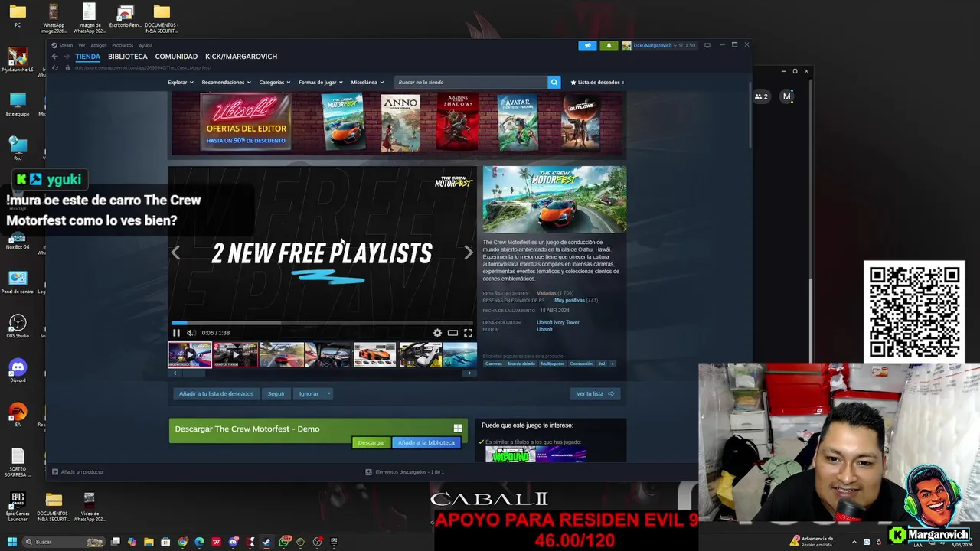Click the M avatar in the background window
The width and height of the screenshot is (980, 551).
786,96
